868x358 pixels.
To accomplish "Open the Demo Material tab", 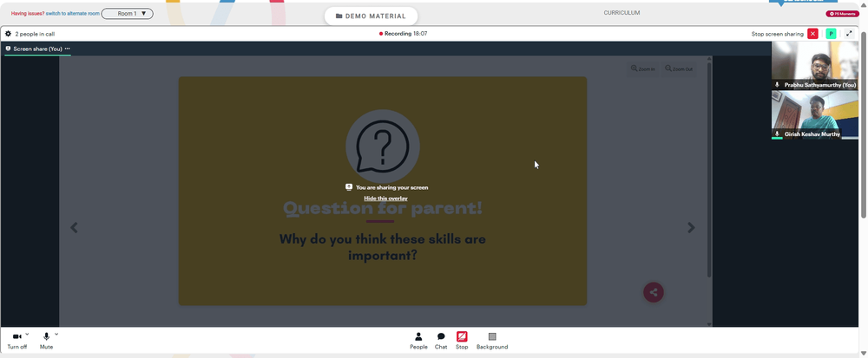I will [x=371, y=16].
